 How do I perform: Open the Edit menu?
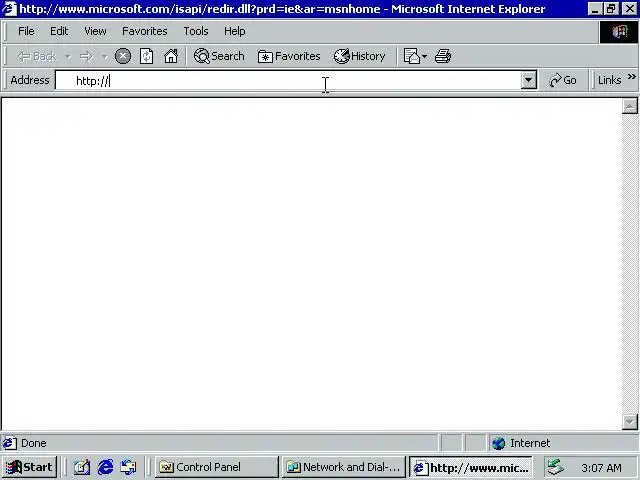click(59, 31)
